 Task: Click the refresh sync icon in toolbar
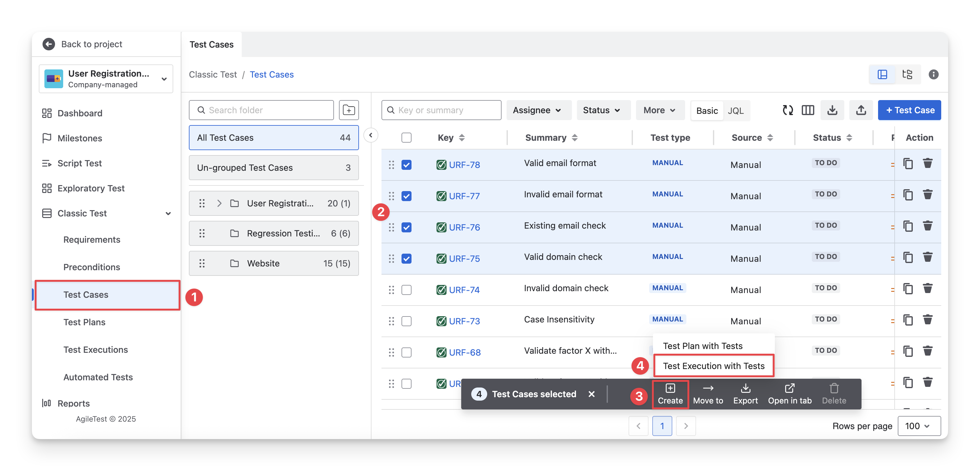tap(787, 110)
